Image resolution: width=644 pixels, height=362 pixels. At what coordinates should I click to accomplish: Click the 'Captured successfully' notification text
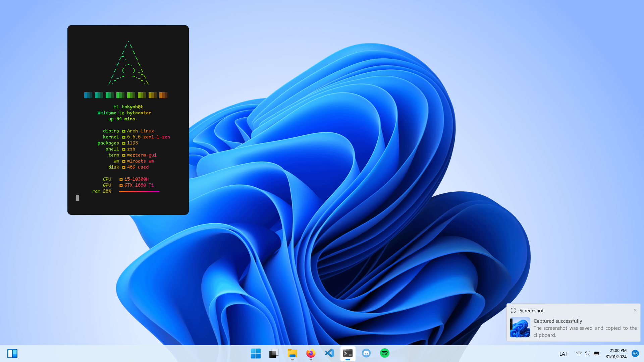coord(558,321)
